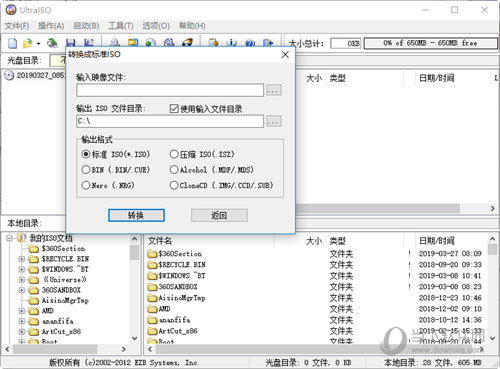Browse for the output ISO directory
500x369 pixels.
[x=274, y=121]
